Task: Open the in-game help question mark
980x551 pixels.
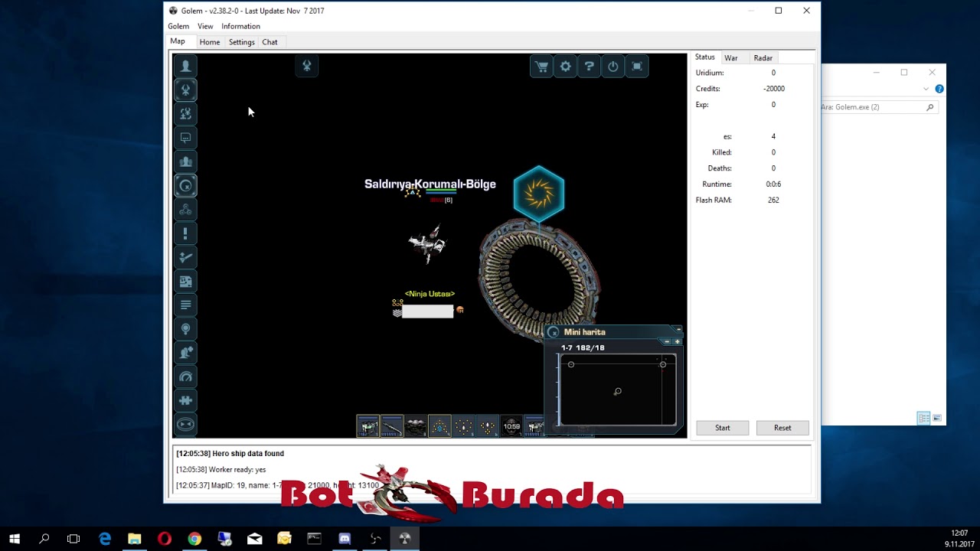Action: click(x=589, y=67)
